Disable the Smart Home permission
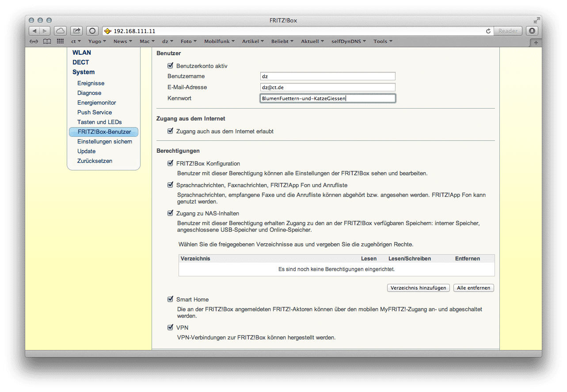 171,299
